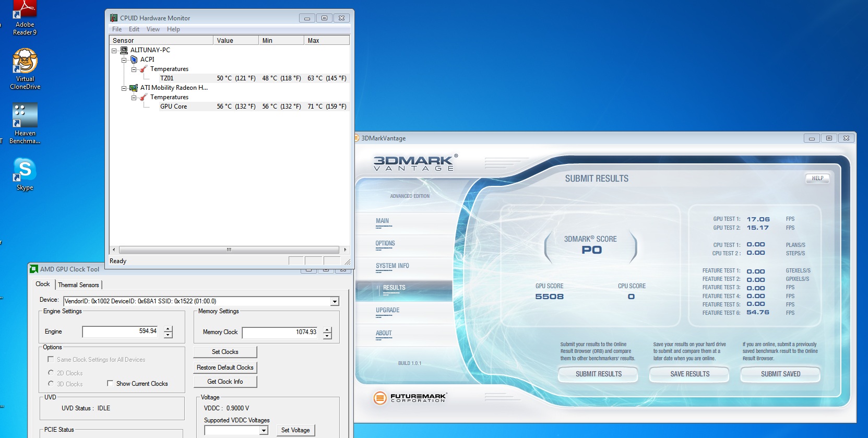Enable Same Clock Settings for All Devices
This screenshot has width=868, height=438.
point(51,359)
